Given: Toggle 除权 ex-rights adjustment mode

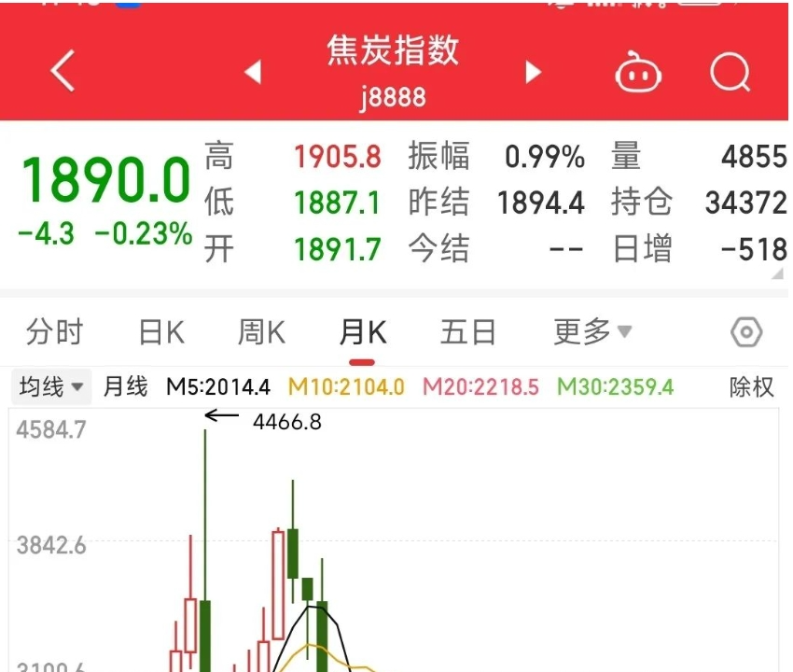Looking at the screenshot, I should pyautogui.click(x=752, y=386).
